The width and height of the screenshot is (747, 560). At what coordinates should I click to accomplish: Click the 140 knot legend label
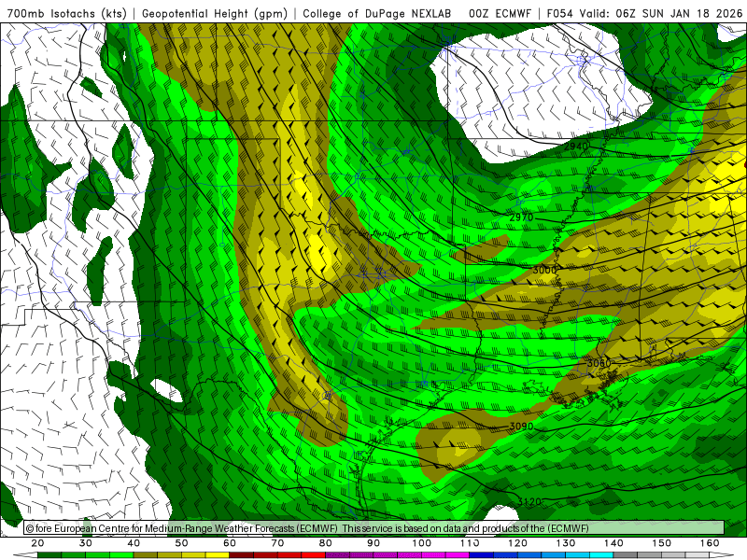click(613, 543)
